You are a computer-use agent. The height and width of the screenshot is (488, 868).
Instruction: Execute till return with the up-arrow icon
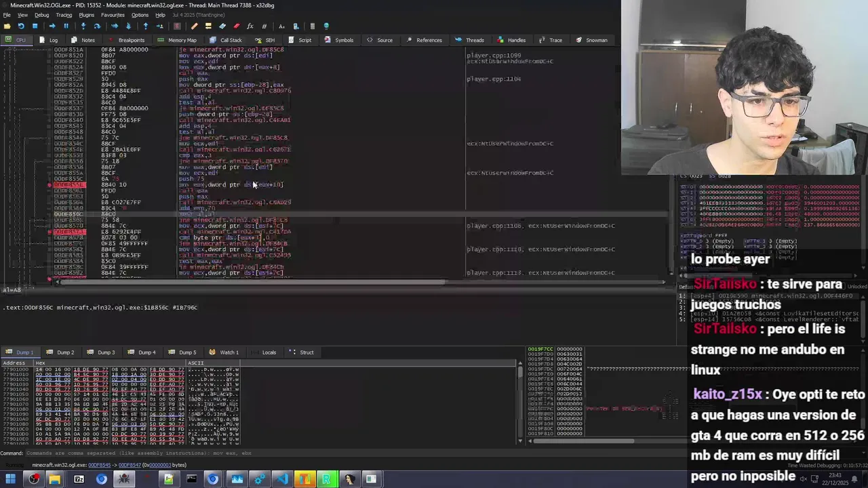[145, 26]
